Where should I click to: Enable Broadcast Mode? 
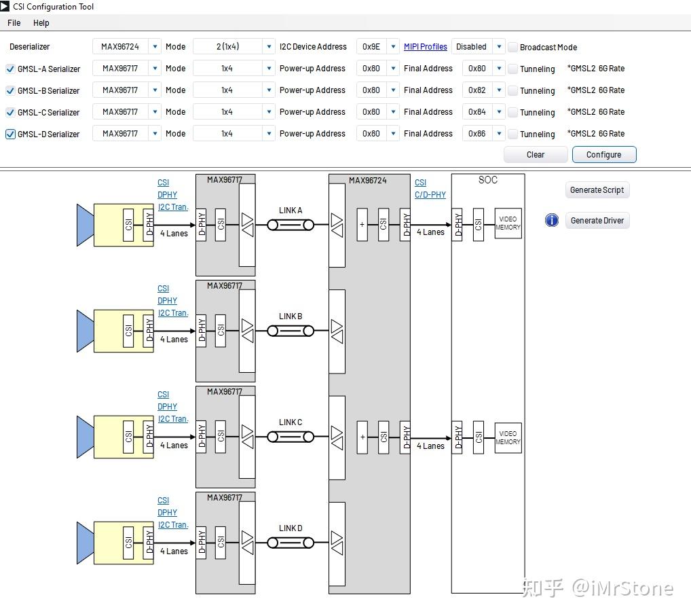(x=512, y=47)
